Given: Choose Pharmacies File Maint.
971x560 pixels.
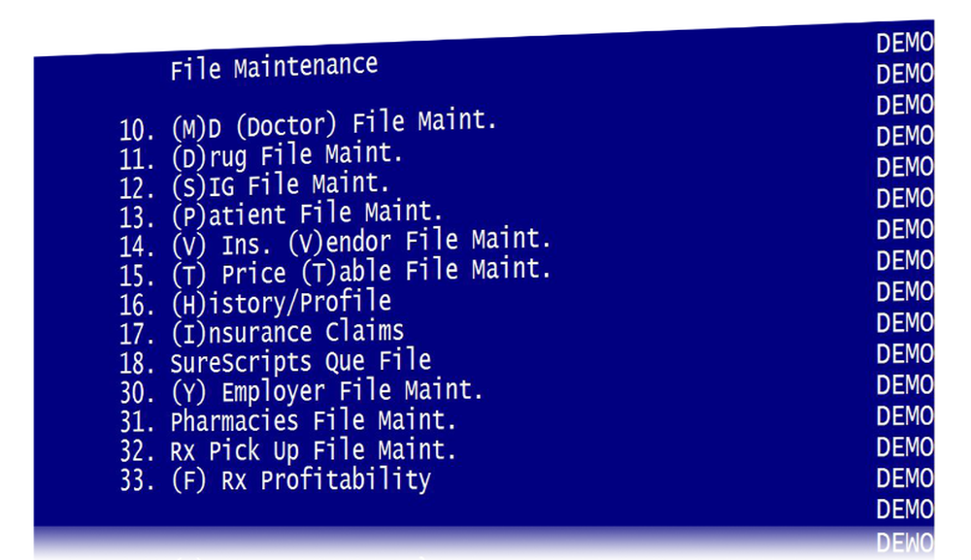Looking at the screenshot, I should (313, 421).
